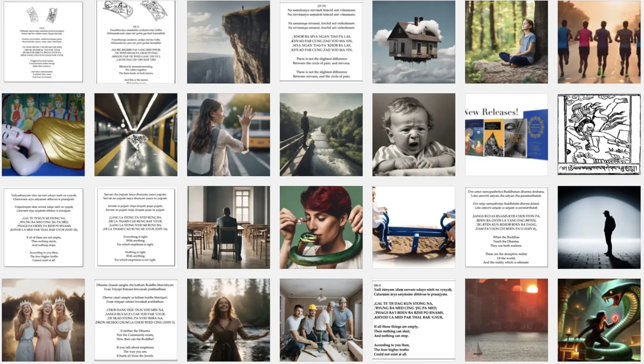Select the reclining golden Buddha statue image
This screenshot has height=364, width=644.
pos(43,135)
